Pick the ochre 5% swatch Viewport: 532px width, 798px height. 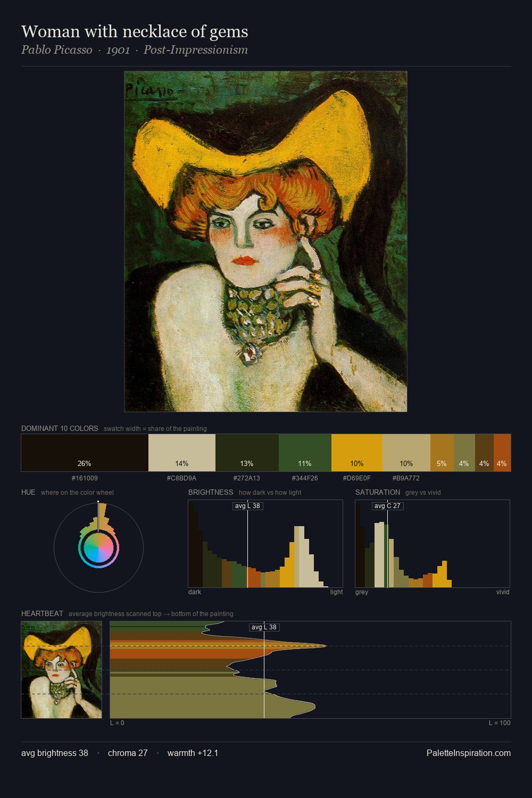442,453
